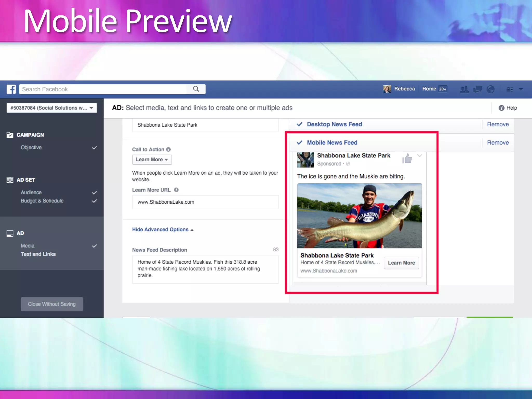
Task: Click the Search Facebook field
Action: (x=112, y=89)
